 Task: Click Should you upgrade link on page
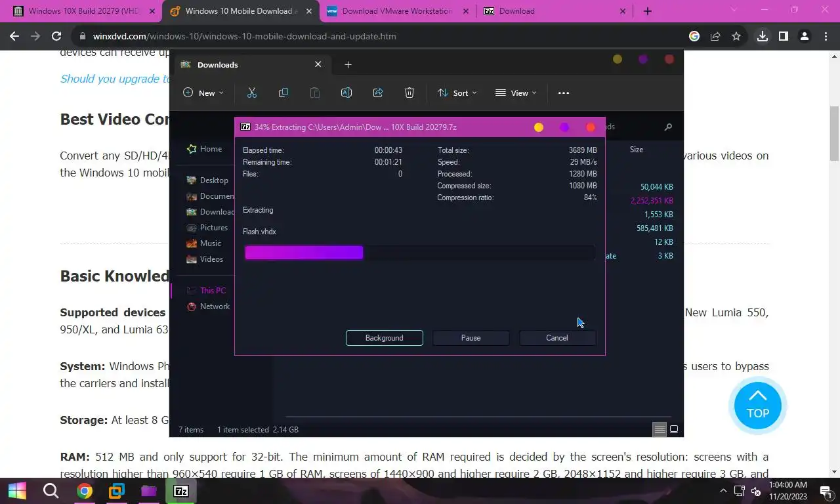pos(115,79)
